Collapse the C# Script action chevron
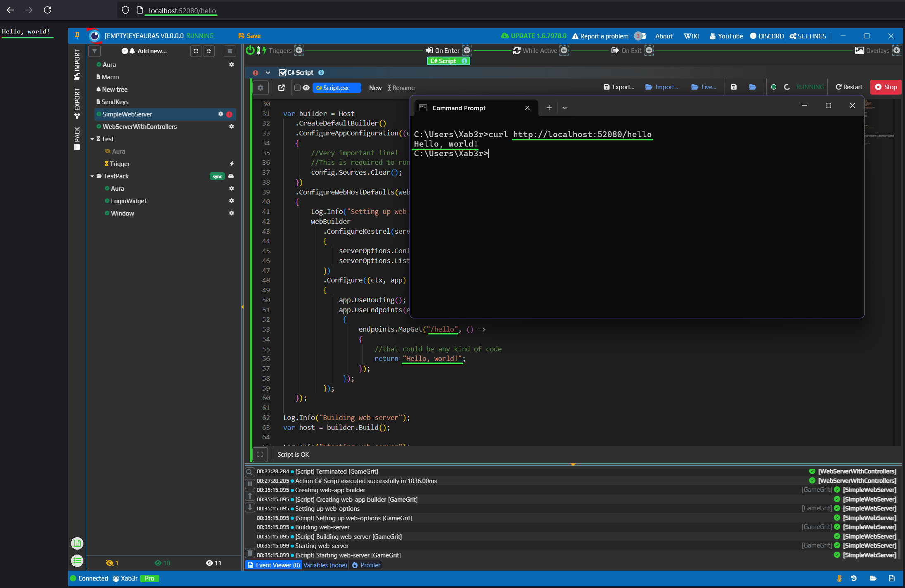 pos(268,73)
